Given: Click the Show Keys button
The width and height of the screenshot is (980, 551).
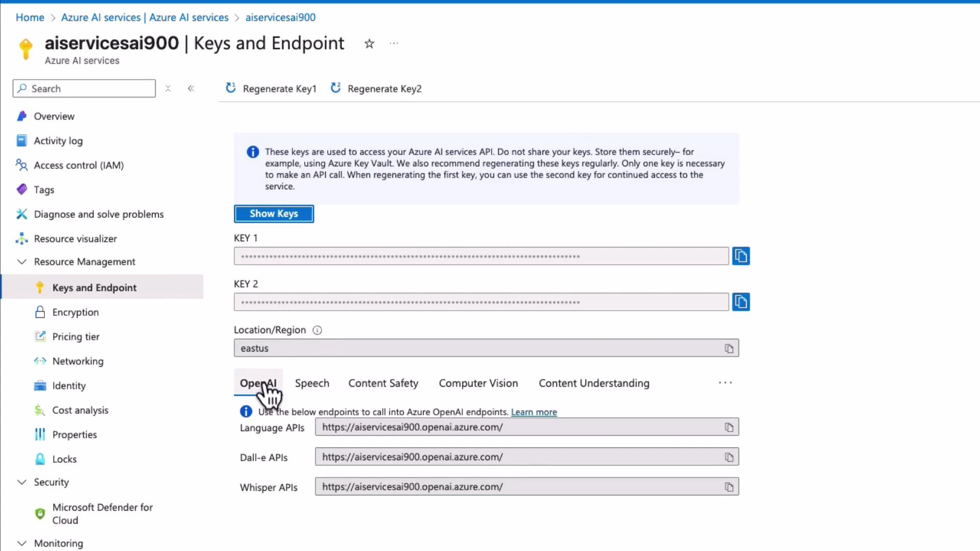Looking at the screenshot, I should point(274,214).
